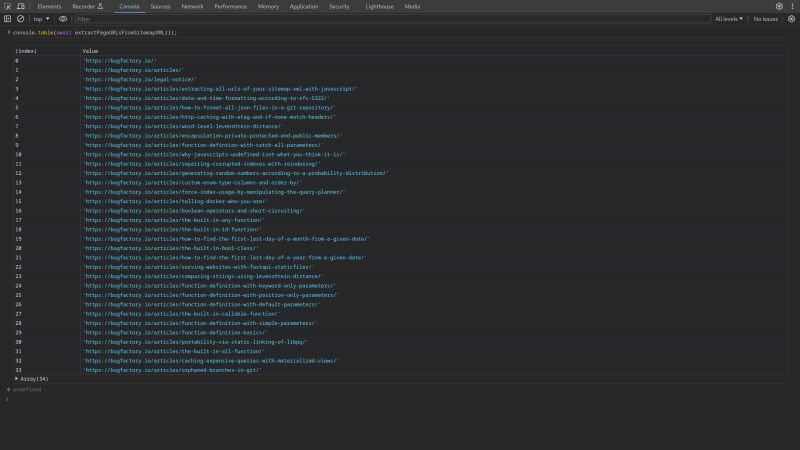This screenshot has width=800, height=450.
Task: Click the why-javascripts-undefined URL value
Action: click(214, 154)
